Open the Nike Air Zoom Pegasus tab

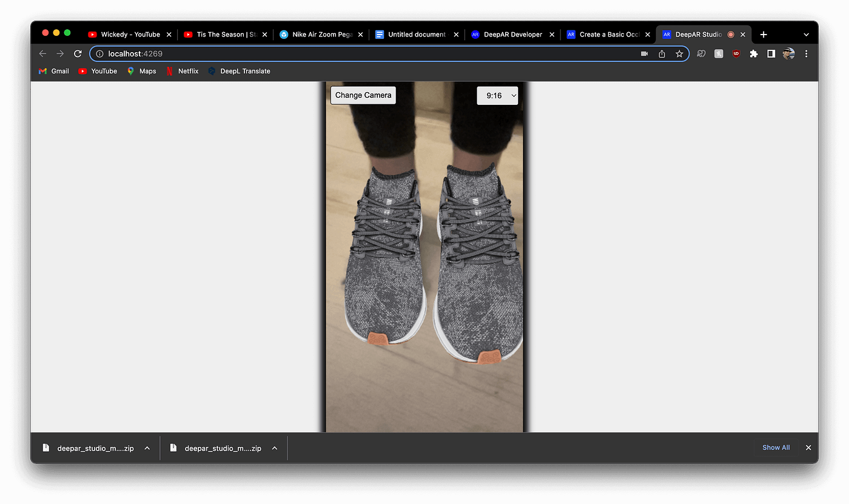pos(320,34)
